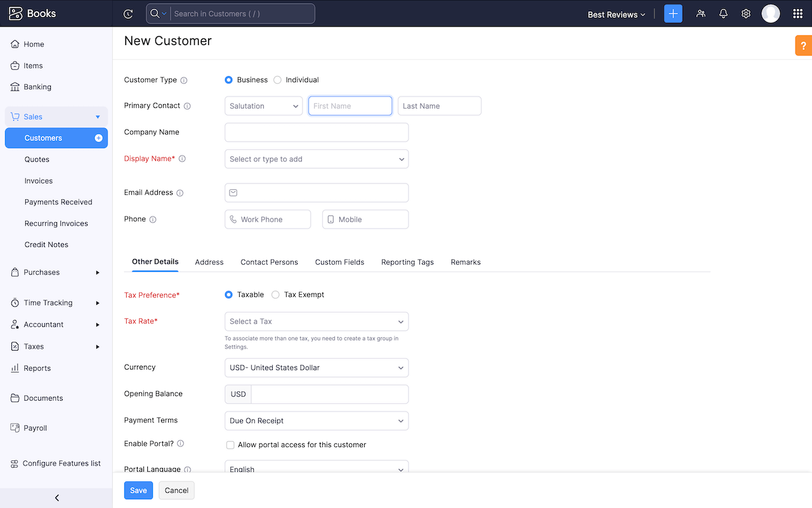Switch to the Reporting Tags tab
Image resolution: width=812 pixels, height=508 pixels.
[x=407, y=262]
